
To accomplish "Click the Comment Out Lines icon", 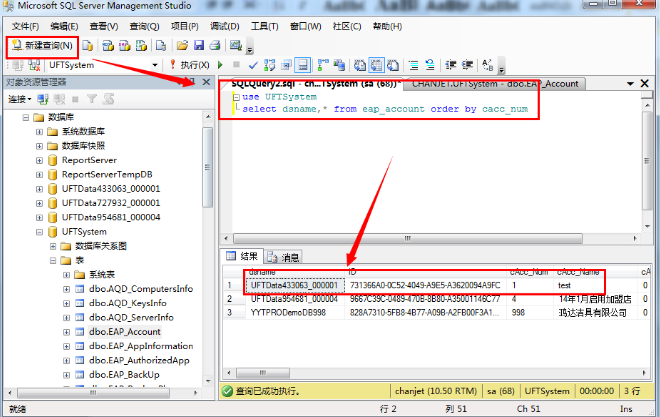I will pyautogui.click(x=414, y=65).
